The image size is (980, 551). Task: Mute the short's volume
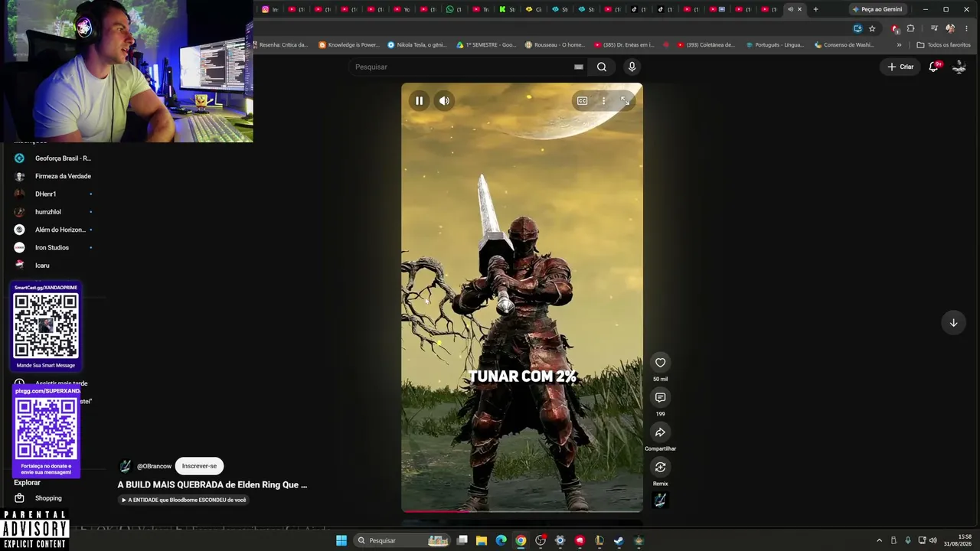click(x=444, y=101)
